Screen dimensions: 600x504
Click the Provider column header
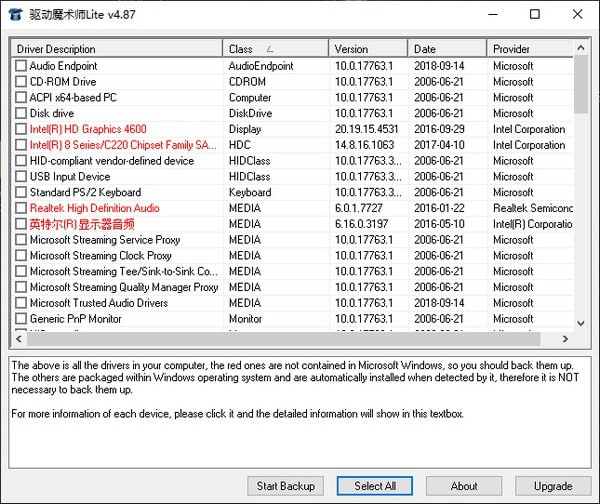coord(529,49)
